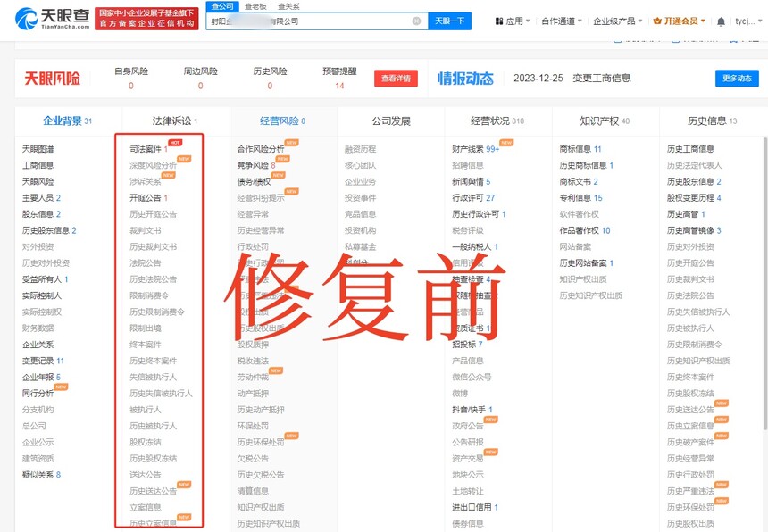Open the 企业背景 category tab
The height and width of the screenshot is (532, 768).
coord(68,121)
